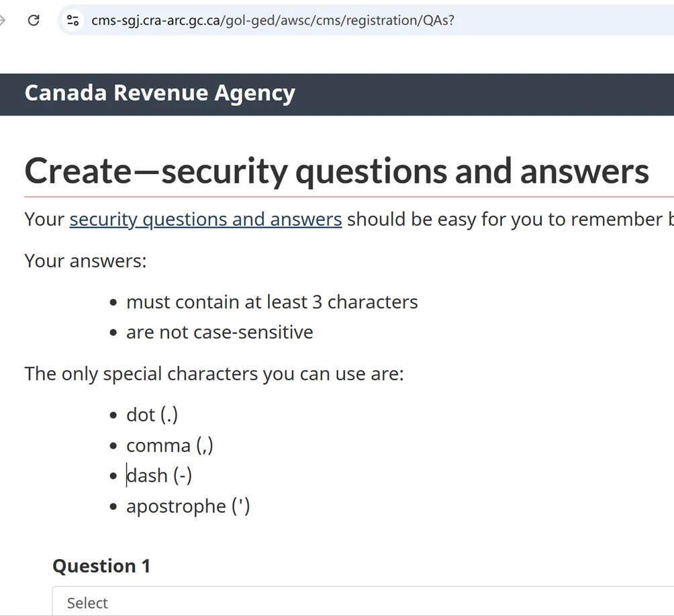Reload the page with the refresh icon
Viewport: 674px width, 616px height.
tap(33, 20)
